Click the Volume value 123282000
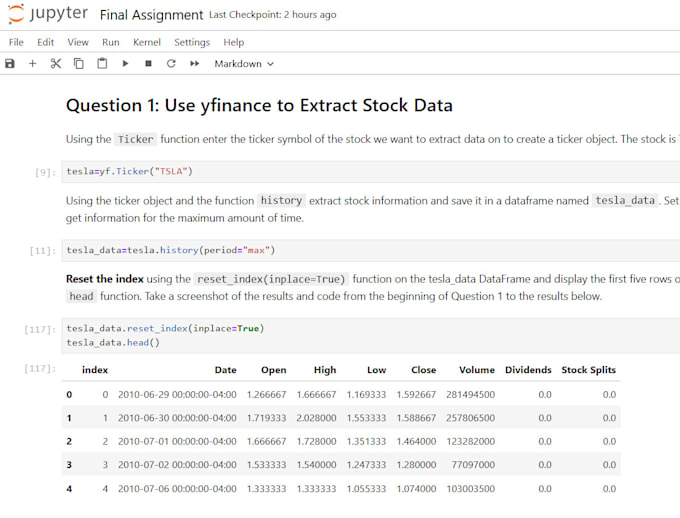The width and height of the screenshot is (680, 518). coord(471,442)
